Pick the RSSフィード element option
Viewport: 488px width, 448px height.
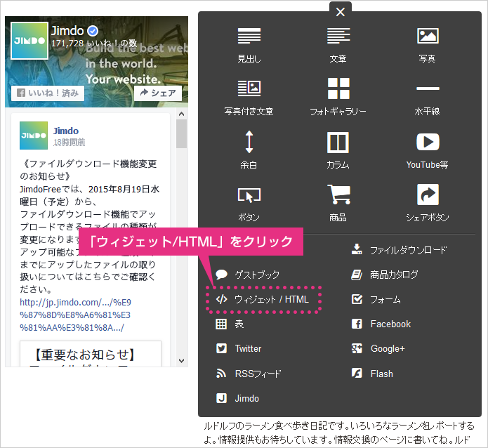pos(257,374)
